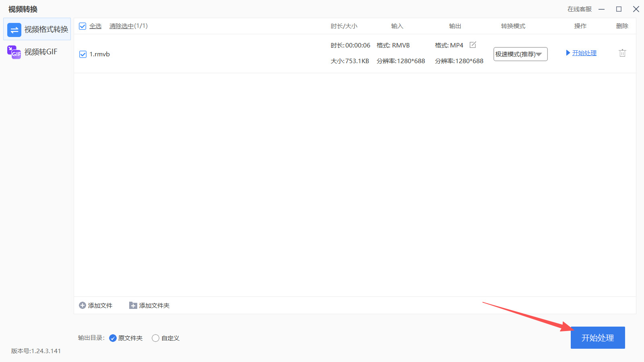The image size is (644, 362).
Task: Click the folder-plus icon beside 添加文件夹
Action: coord(132,305)
